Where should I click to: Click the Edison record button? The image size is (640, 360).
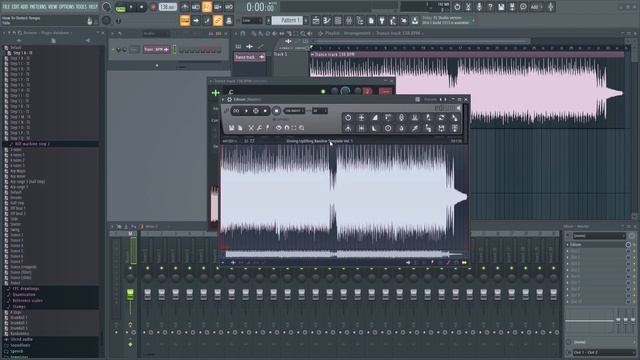(x=276, y=111)
